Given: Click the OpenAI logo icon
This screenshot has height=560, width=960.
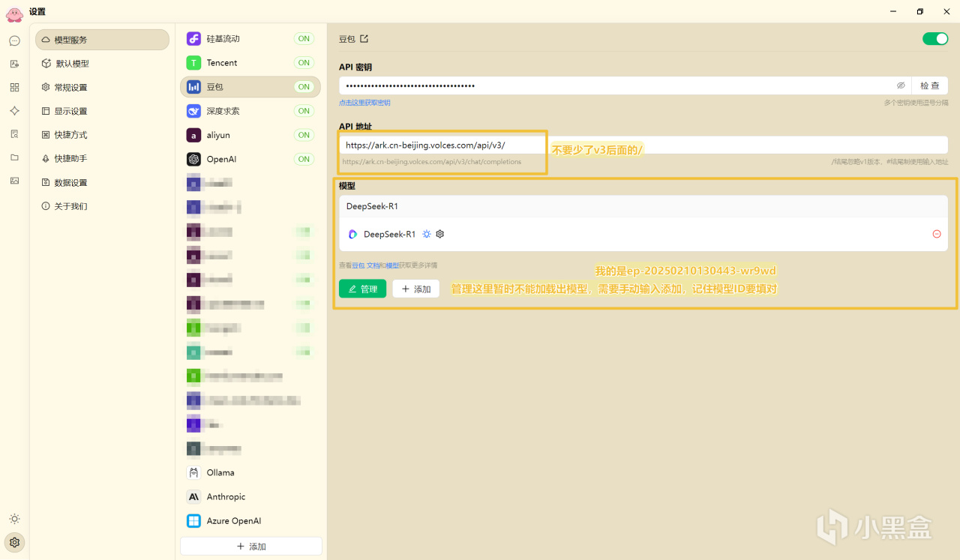Looking at the screenshot, I should (x=193, y=159).
